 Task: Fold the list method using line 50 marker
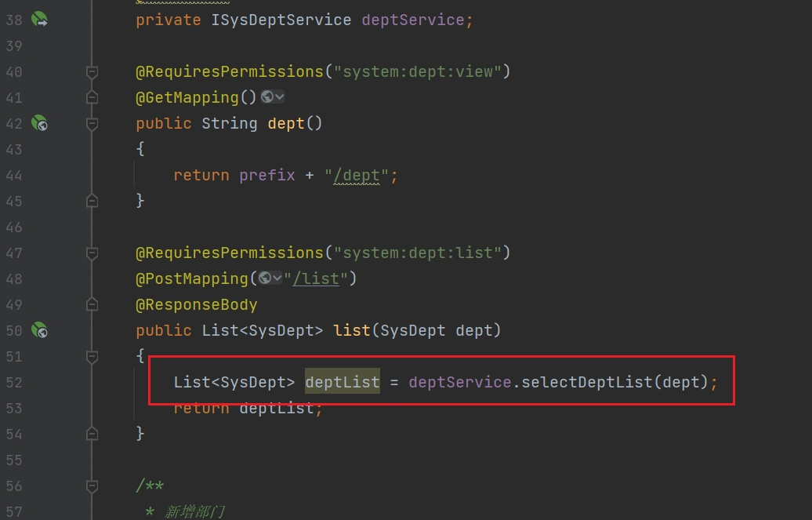[x=92, y=330]
